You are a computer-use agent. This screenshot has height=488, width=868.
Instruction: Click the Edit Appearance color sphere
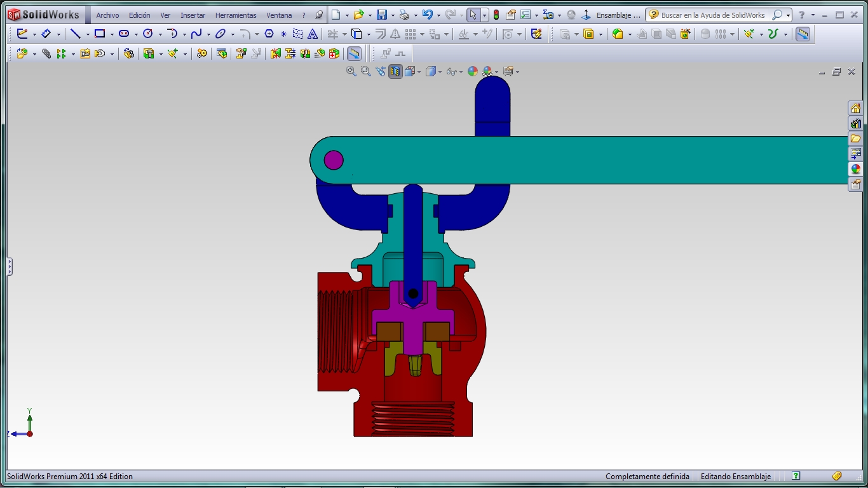[x=472, y=71]
